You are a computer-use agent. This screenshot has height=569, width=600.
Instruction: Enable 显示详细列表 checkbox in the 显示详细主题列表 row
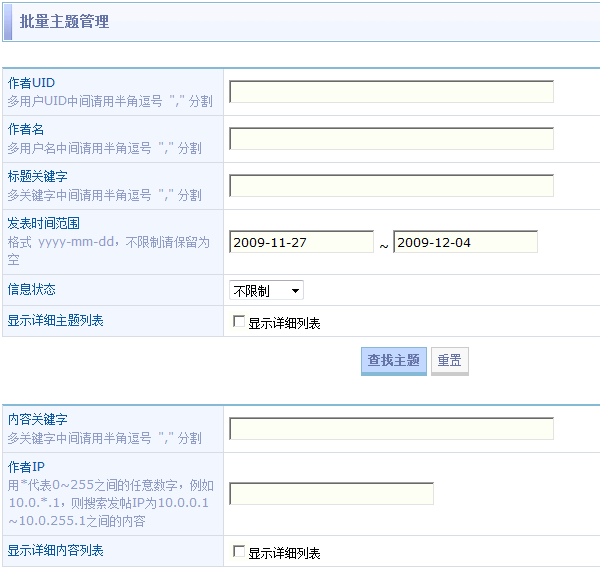tap(238, 322)
